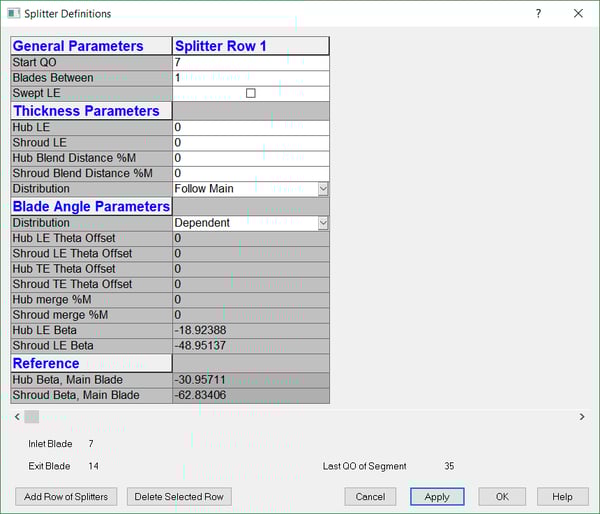600x514 pixels.
Task: Click the left arrow of the scrollbar
Action: [x=15, y=417]
